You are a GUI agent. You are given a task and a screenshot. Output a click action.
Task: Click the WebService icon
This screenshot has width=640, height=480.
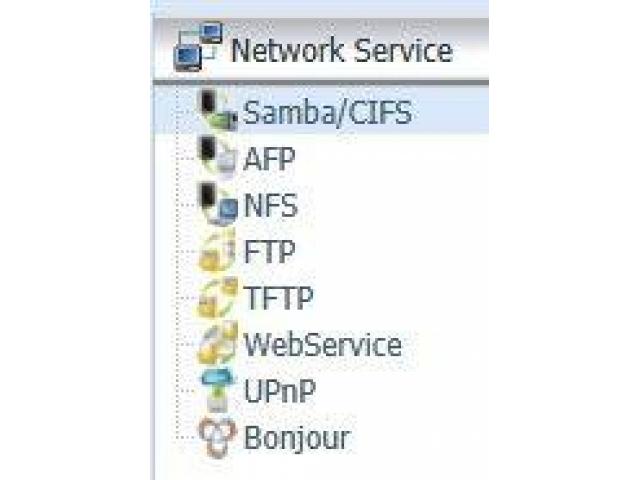218,345
